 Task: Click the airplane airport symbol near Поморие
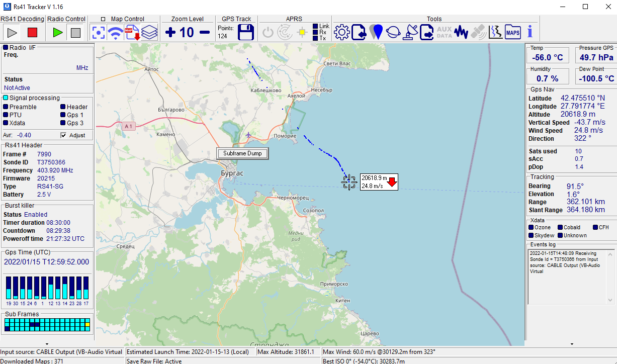(248, 135)
